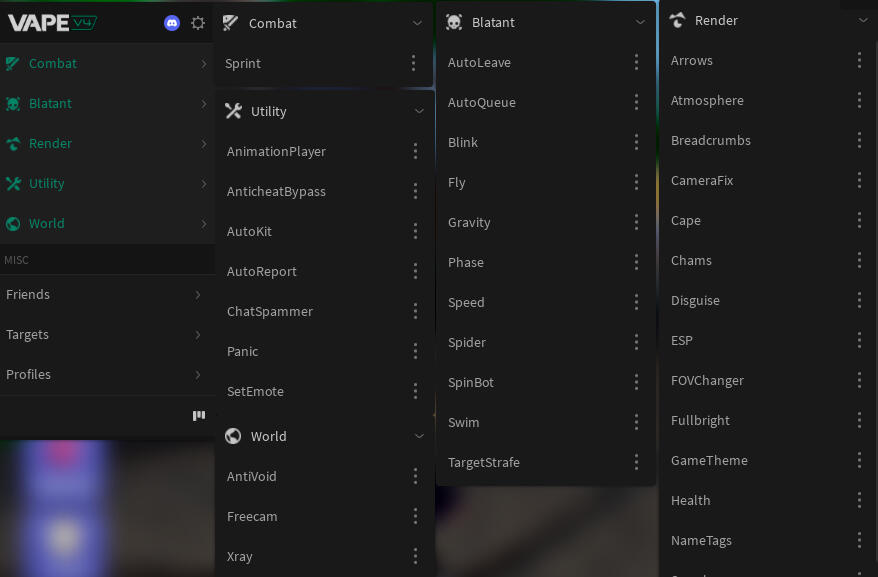Open options dots for NameTags

[859, 540]
